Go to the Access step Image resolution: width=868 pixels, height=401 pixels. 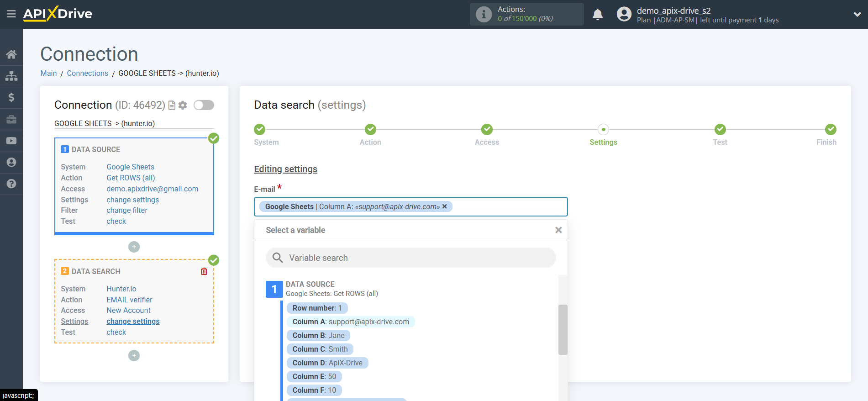click(487, 130)
